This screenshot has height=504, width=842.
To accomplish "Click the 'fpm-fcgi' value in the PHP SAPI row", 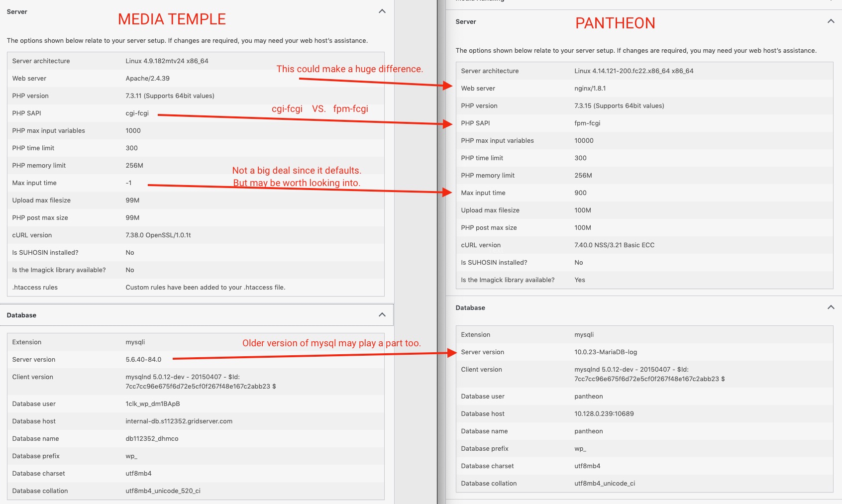I will coord(587,123).
